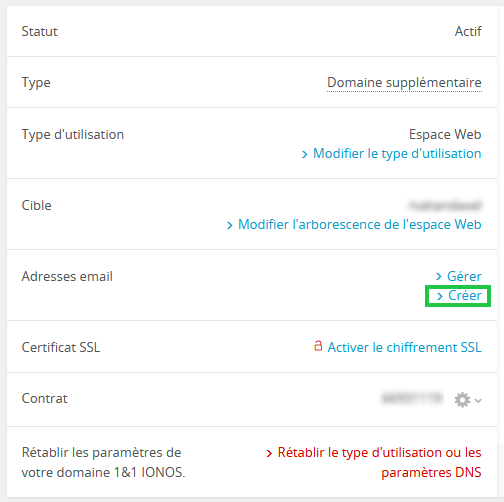Click the blurred contract number value
This screenshot has height=502, width=504.
[412, 398]
